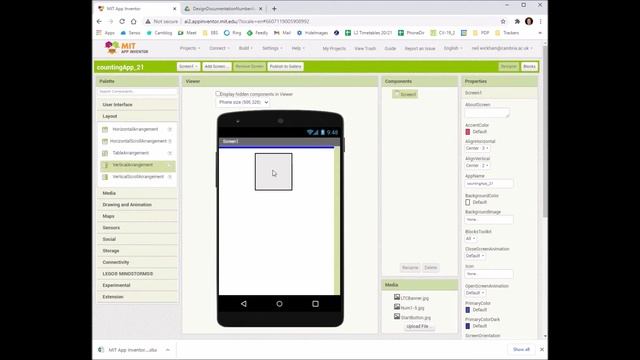Click the Publish to Gallery button
The width and height of the screenshot is (640, 360).
pyautogui.click(x=285, y=67)
